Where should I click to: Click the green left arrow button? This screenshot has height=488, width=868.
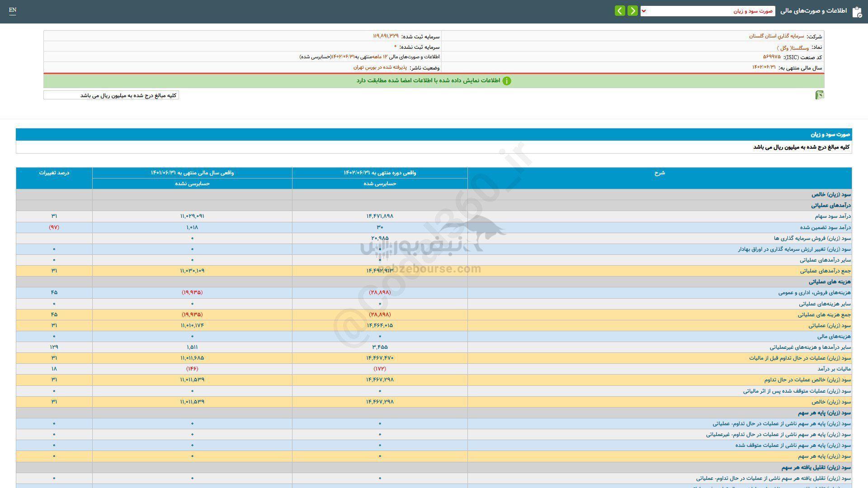click(620, 11)
